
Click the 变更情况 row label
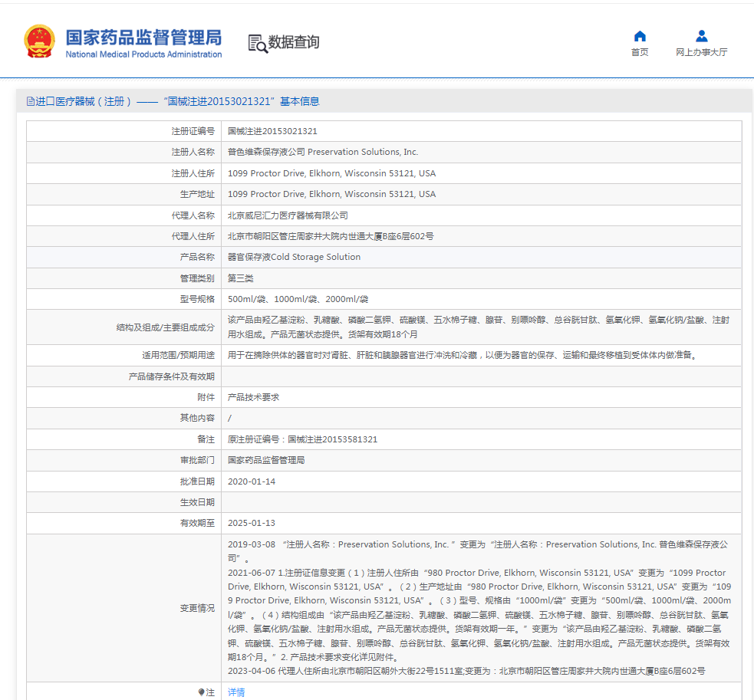[197, 608]
